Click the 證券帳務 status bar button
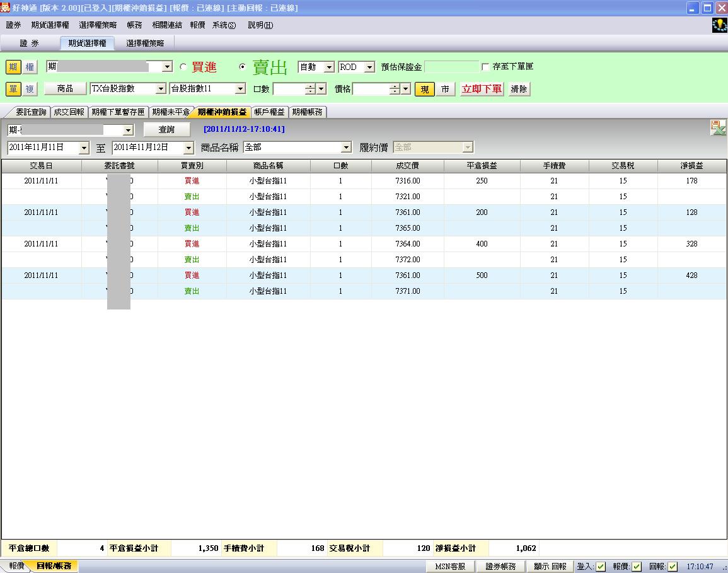This screenshot has width=728, height=573. coord(500,567)
